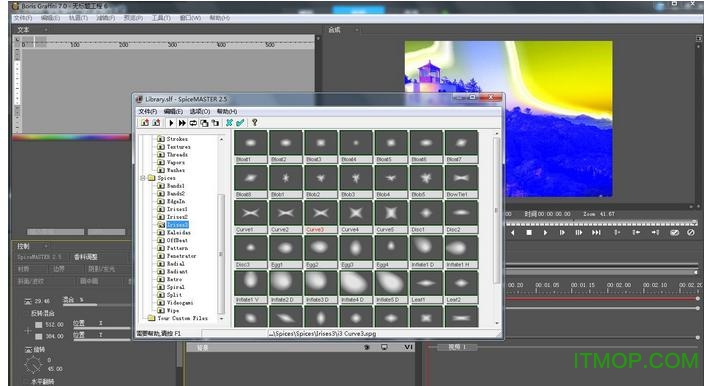Click the question mark help icon
704x386 pixels.
pos(255,123)
